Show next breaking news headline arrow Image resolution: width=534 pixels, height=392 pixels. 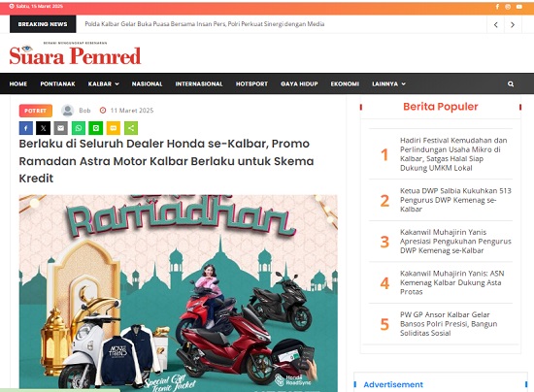point(513,24)
